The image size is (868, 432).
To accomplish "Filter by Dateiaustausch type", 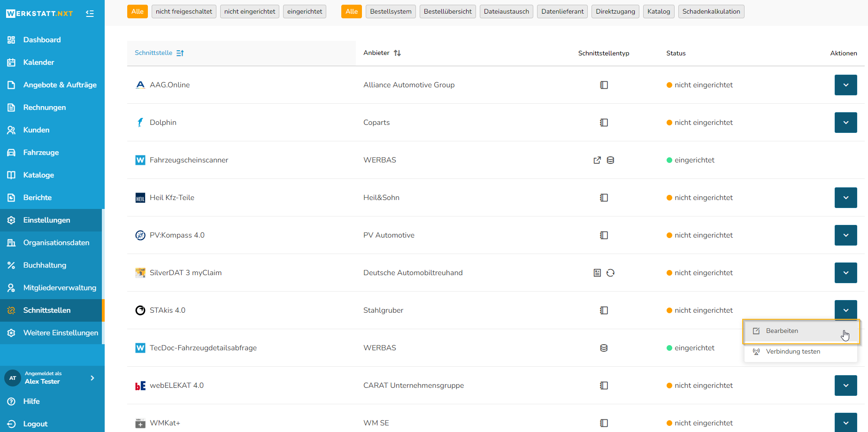I will click(x=507, y=12).
